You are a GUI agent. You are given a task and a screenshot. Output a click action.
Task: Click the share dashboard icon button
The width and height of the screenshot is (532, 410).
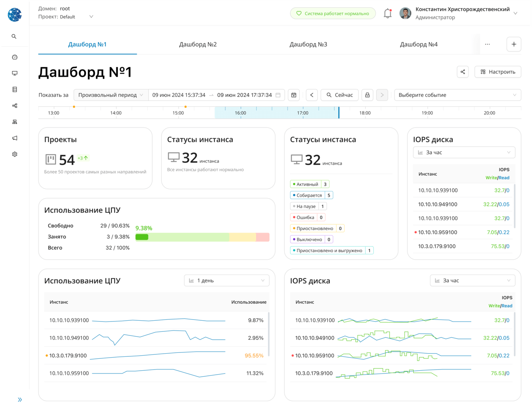click(463, 72)
